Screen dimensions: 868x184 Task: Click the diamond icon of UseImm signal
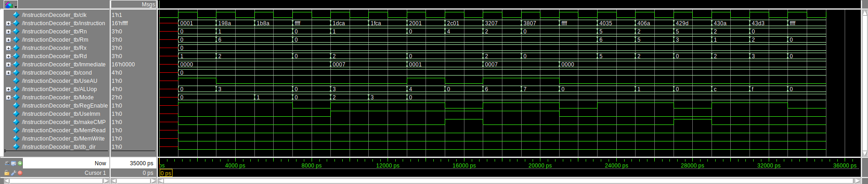pos(16,114)
